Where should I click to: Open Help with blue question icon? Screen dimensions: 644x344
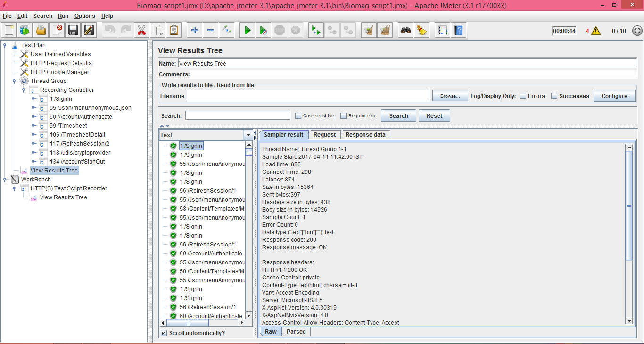click(458, 31)
